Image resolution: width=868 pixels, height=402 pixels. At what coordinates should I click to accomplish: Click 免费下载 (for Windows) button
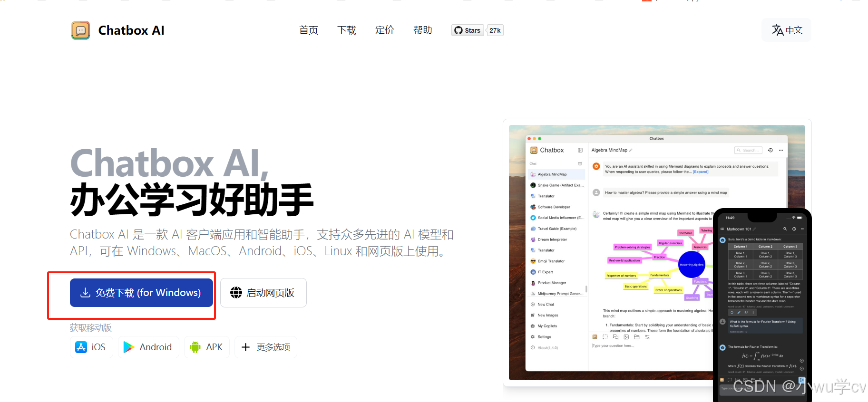[141, 293]
